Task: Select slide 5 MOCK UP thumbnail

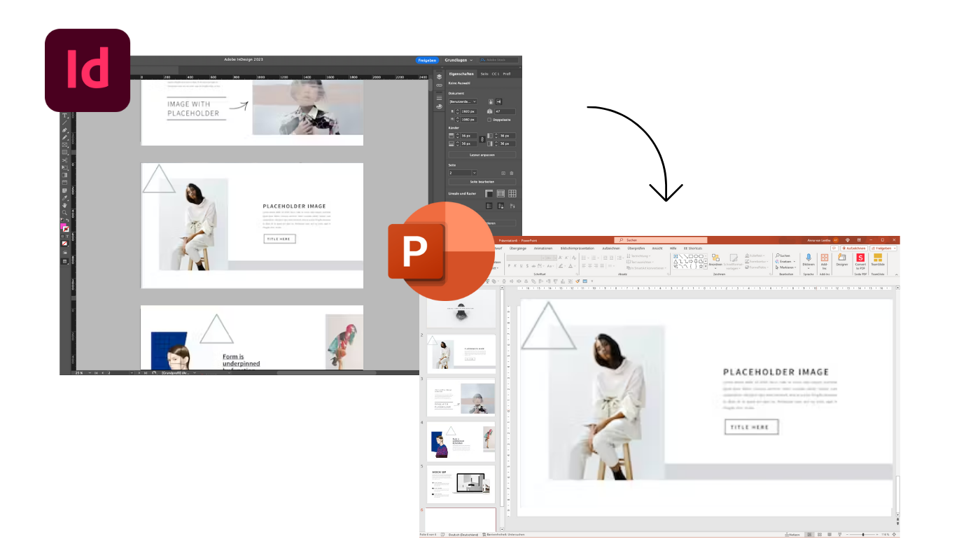Action: (461, 484)
